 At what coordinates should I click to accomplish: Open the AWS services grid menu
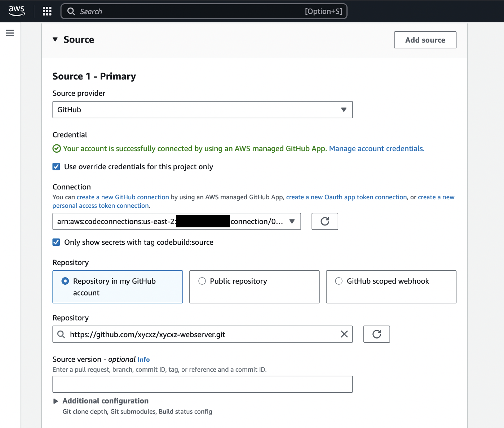pyautogui.click(x=47, y=11)
